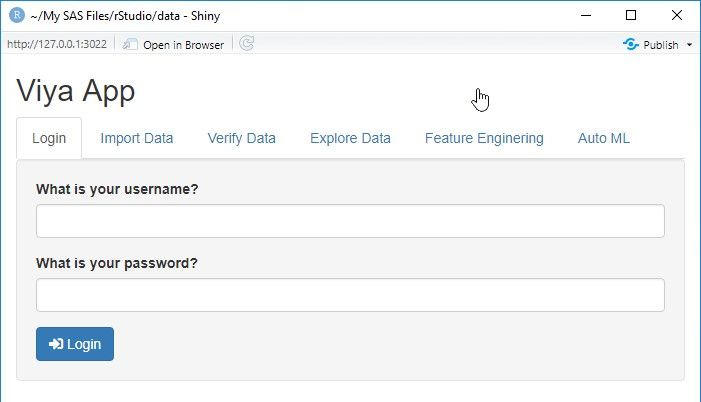
Task: Focus the username input field
Action: [x=350, y=221]
